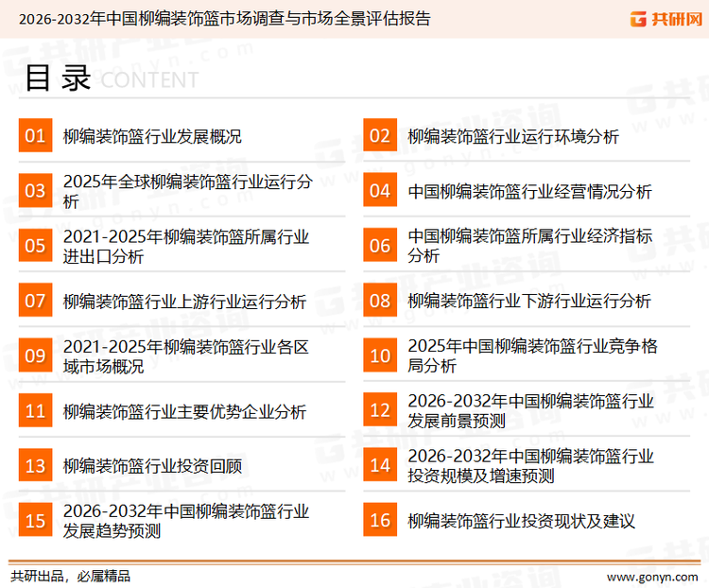The width and height of the screenshot is (709, 588).
Task: Select chapter 柳编装饰篮行业运行环境分析
Action: click(x=513, y=136)
